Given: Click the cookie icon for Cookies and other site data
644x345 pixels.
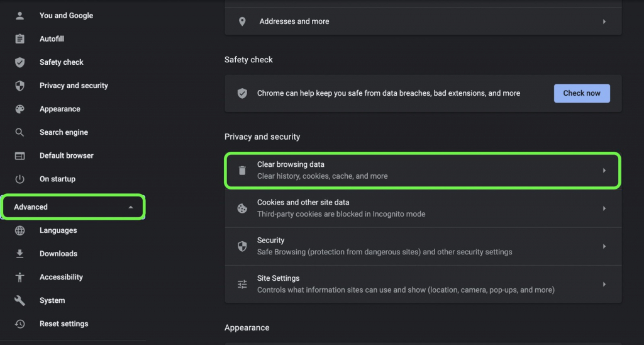Looking at the screenshot, I should click(242, 208).
